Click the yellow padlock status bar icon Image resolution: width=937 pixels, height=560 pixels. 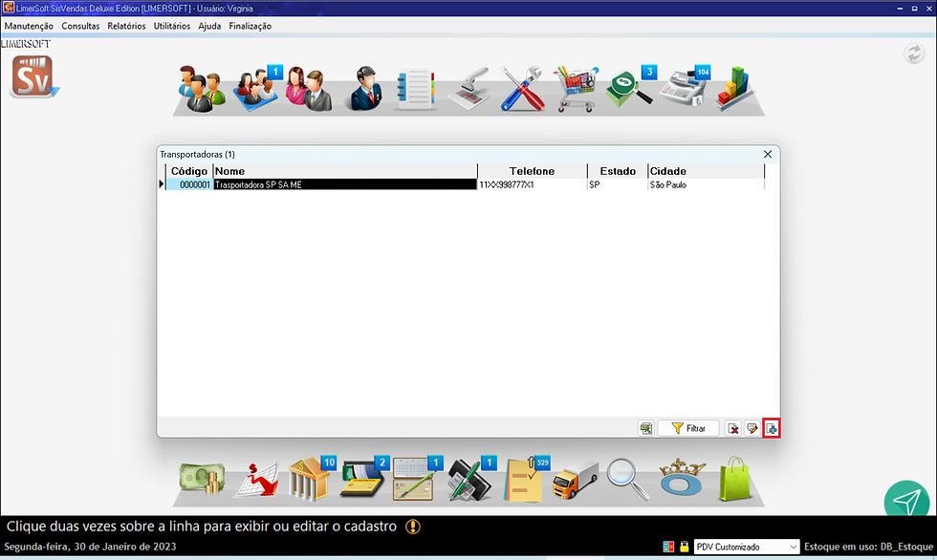click(685, 547)
